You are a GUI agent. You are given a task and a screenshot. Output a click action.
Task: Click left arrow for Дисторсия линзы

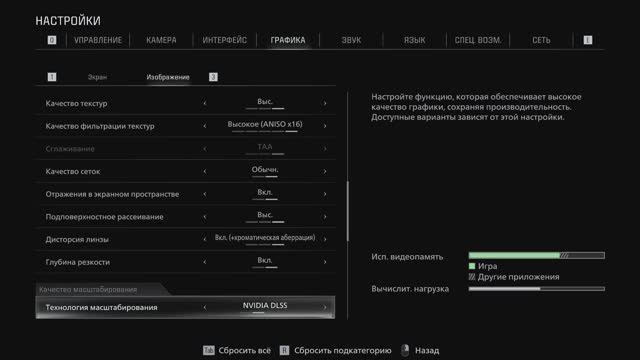pyautogui.click(x=205, y=239)
